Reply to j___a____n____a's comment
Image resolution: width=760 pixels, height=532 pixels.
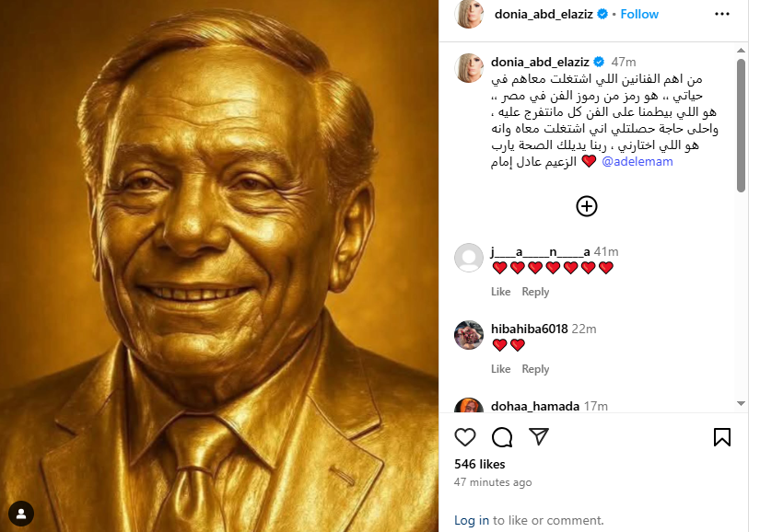coord(535,292)
